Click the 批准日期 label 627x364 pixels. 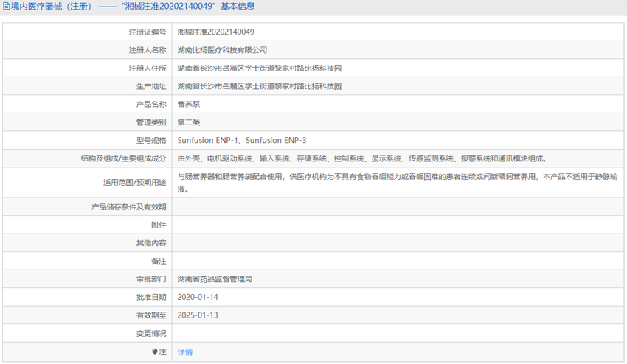(x=151, y=297)
